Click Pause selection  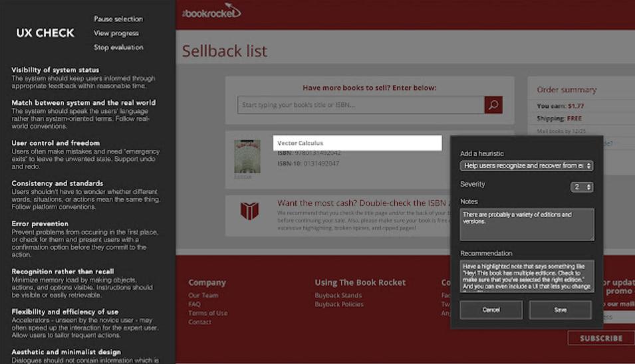[x=118, y=19]
